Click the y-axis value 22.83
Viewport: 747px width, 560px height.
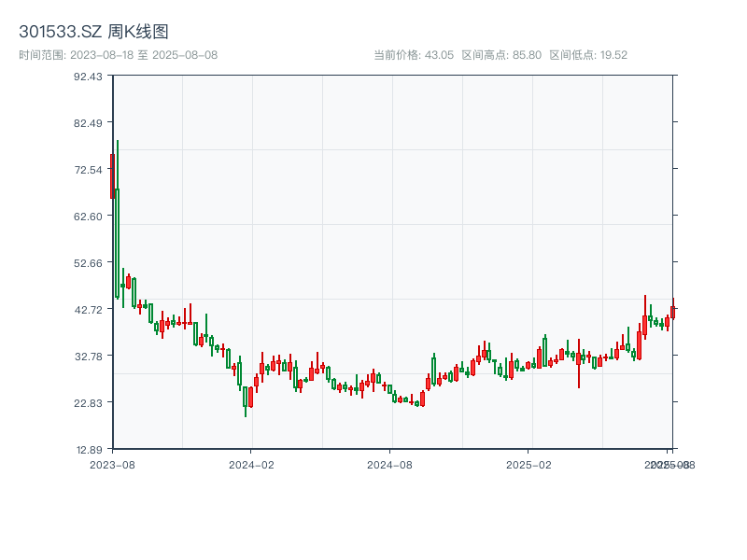tap(88, 403)
